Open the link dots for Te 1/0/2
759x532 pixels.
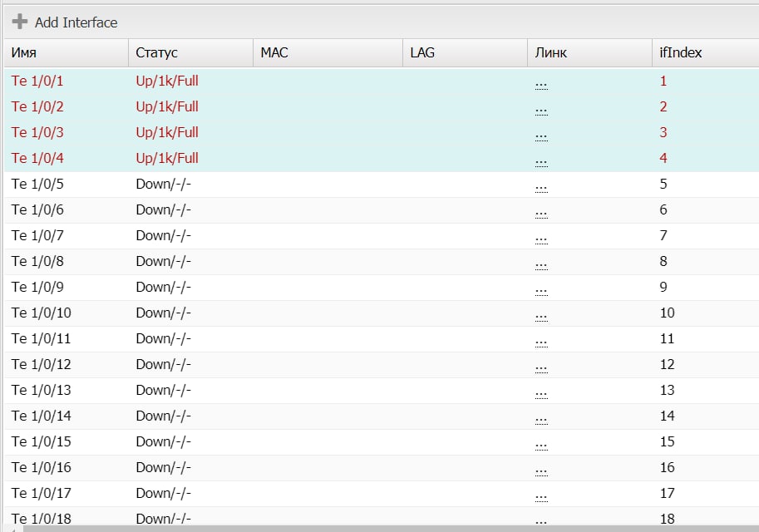[x=541, y=111]
